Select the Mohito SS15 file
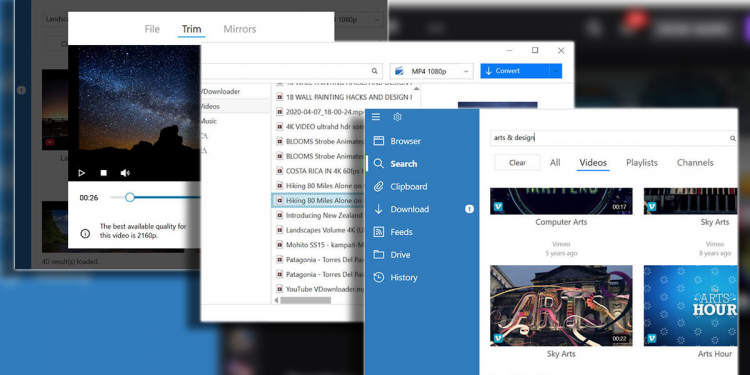Screen dimensions: 750x375 tap(320, 245)
